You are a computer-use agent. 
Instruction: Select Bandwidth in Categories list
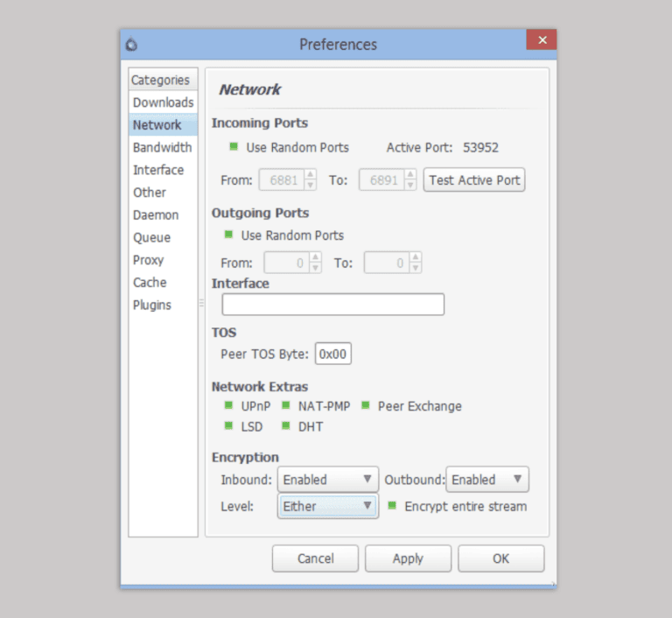tap(162, 147)
